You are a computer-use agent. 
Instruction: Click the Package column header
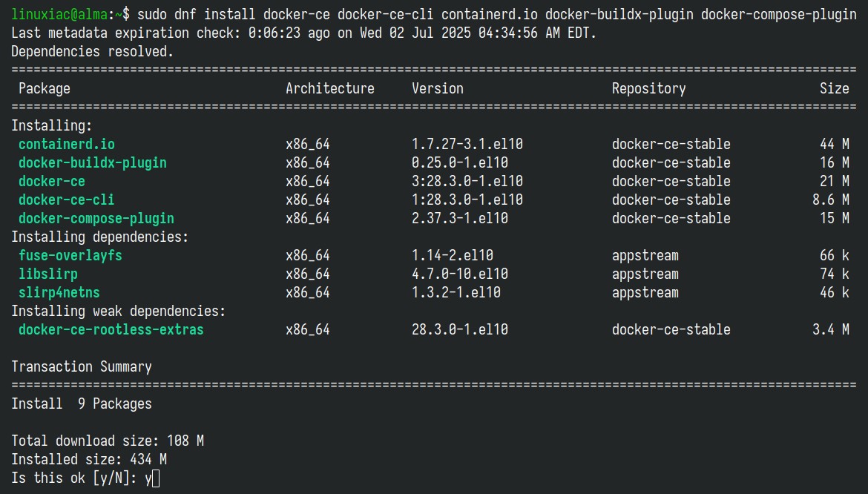pyautogui.click(x=45, y=88)
